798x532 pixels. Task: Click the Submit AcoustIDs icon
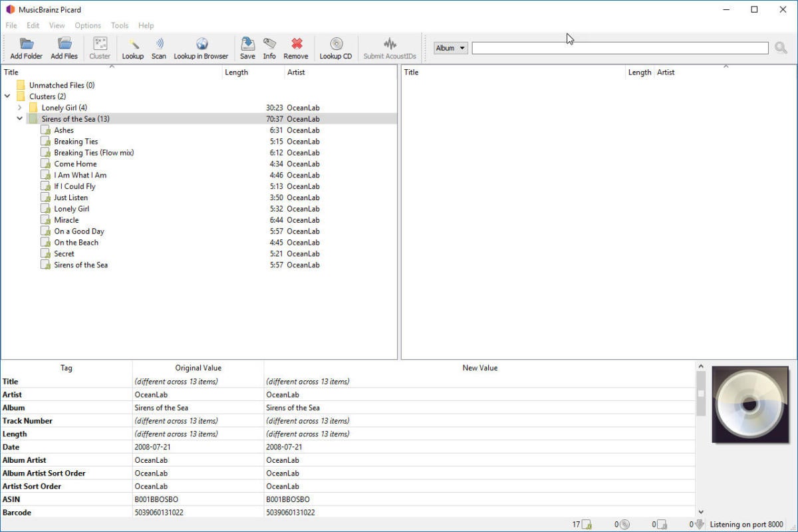tap(390, 45)
